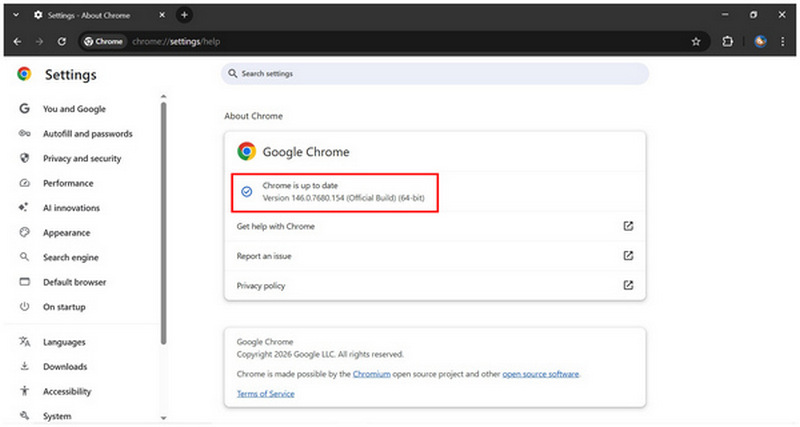
Task: Open Get help with Chrome row
Action: pyautogui.click(x=435, y=226)
